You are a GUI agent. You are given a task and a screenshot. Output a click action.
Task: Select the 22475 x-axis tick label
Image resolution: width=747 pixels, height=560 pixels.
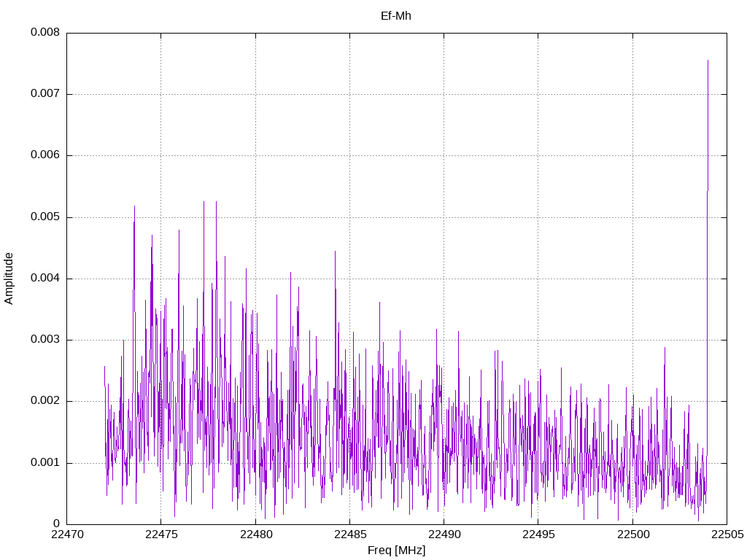pos(160,535)
